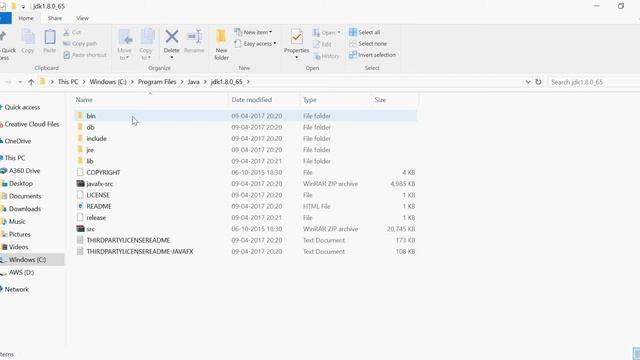The width and height of the screenshot is (640, 360).
Task: Click the Cut scissors icon
Action: 67,32
